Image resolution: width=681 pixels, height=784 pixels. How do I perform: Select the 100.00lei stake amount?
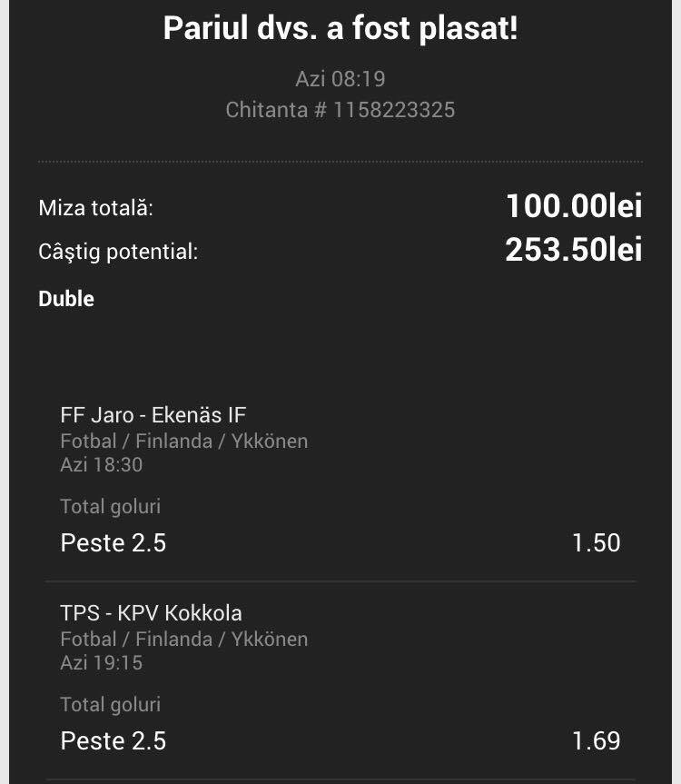pos(574,205)
